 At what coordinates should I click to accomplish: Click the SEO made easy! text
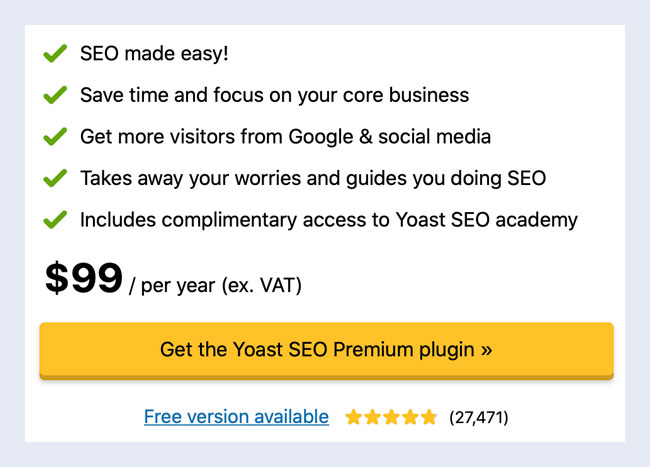pos(154,54)
